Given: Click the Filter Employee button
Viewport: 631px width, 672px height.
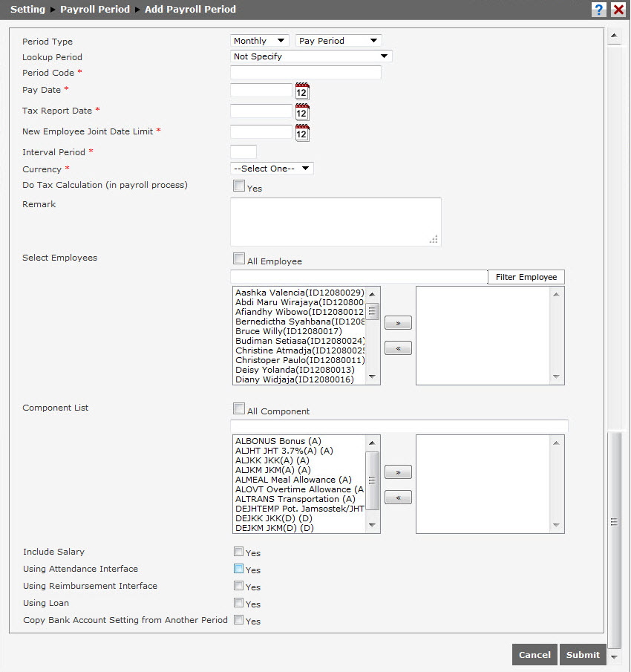Looking at the screenshot, I should coord(526,276).
